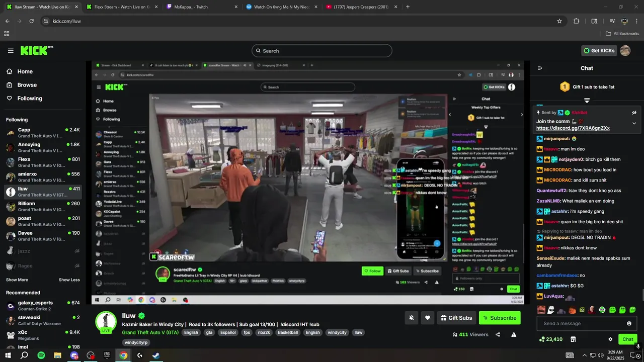Open recommended galaxy_esports channel
Image resolution: width=644 pixels, height=362 pixels.
[43, 306]
